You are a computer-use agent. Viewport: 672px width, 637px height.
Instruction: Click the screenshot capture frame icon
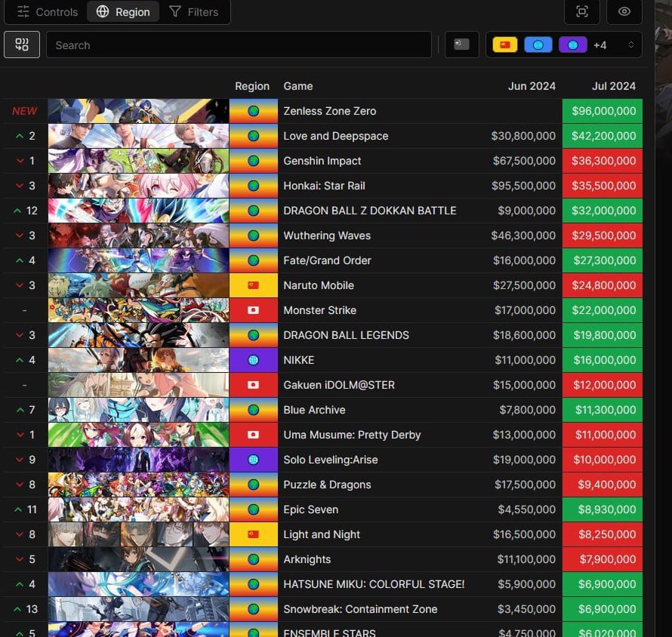coord(581,11)
